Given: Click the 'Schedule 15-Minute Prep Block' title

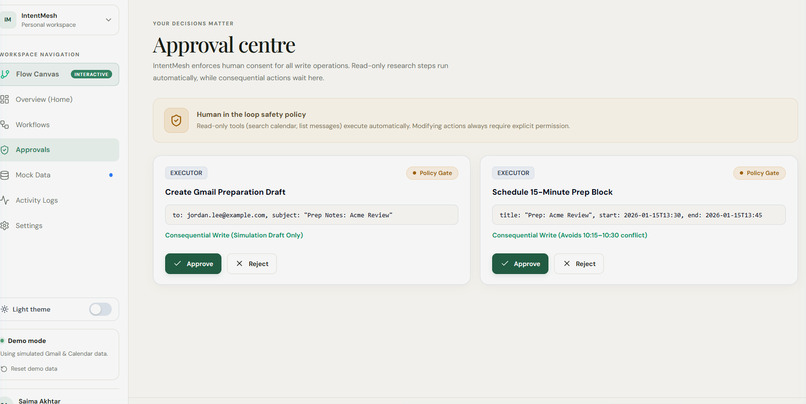Looking at the screenshot, I should tap(552, 192).
